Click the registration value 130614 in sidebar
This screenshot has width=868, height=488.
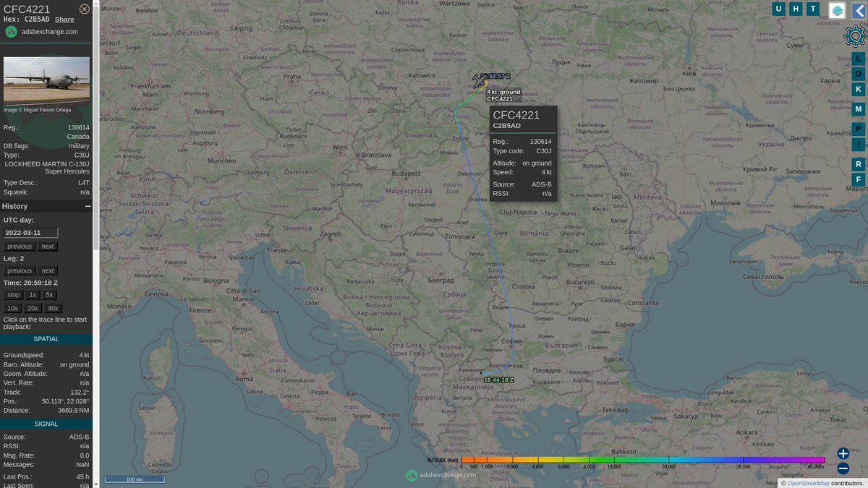[79, 127]
